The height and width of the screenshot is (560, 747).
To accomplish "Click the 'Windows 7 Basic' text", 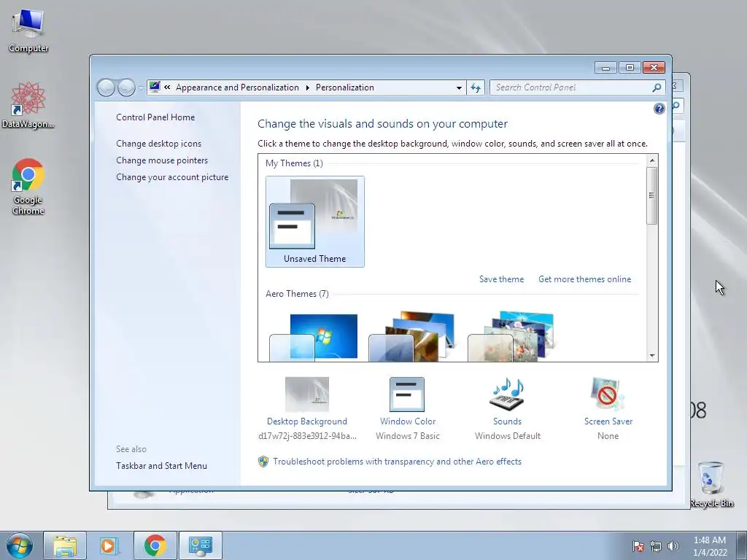I will coord(407,436).
